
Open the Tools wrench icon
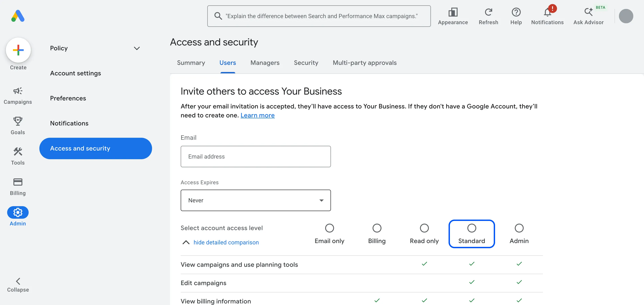18,152
